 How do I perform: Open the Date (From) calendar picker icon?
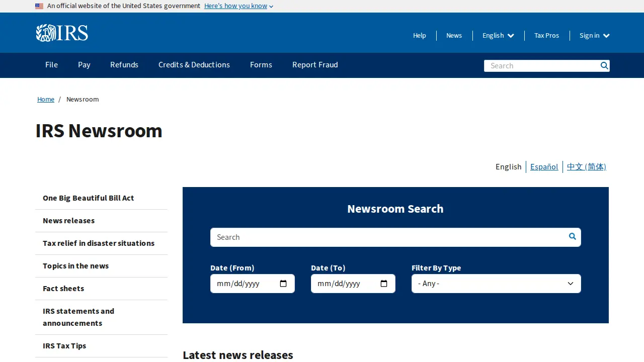click(x=283, y=284)
